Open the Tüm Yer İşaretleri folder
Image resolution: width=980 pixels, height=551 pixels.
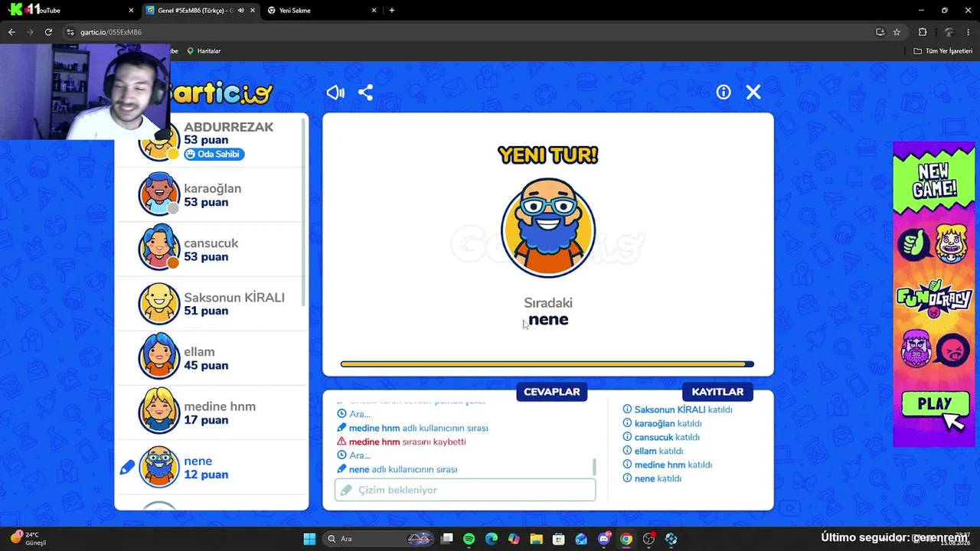tap(942, 51)
